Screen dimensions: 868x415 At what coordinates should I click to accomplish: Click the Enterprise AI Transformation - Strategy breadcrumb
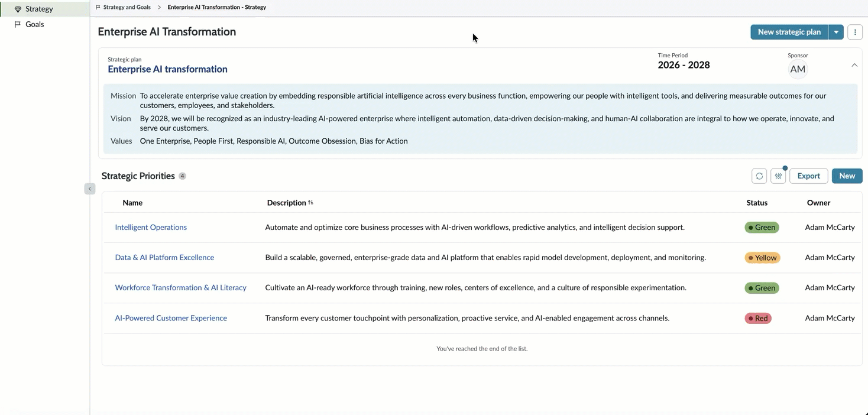click(x=216, y=7)
